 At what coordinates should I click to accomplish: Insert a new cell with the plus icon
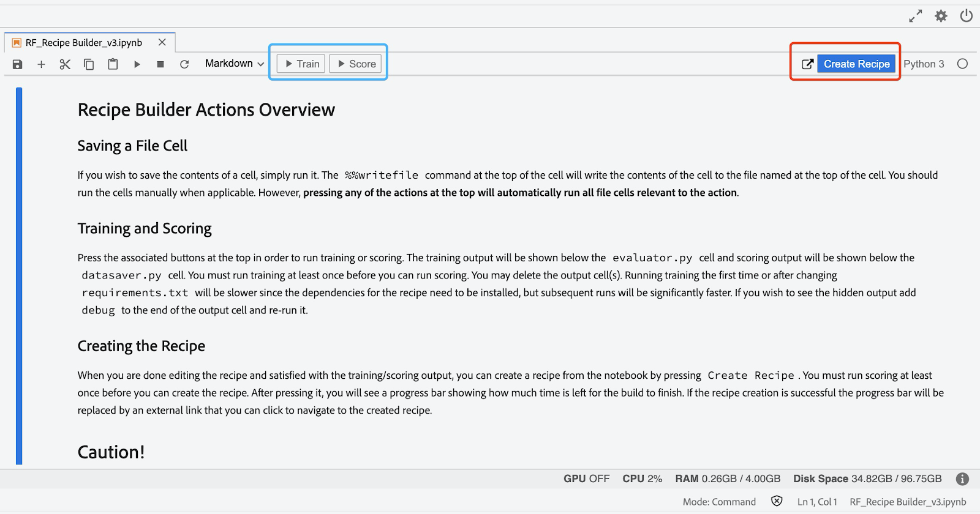tap(41, 64)
